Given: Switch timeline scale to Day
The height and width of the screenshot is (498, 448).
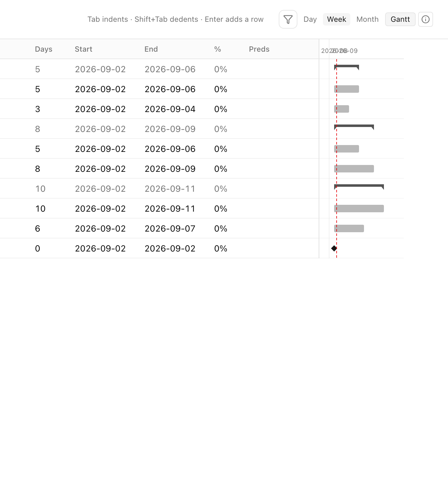Looking at the screenshot, I should [310, 19].
